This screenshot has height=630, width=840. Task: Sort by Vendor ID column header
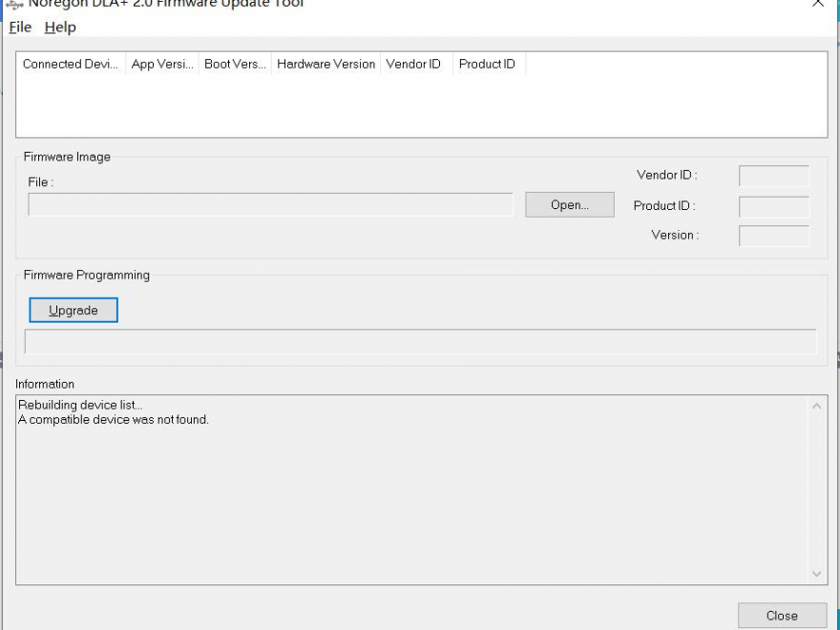pyautogui.click(x=417, y=64)
